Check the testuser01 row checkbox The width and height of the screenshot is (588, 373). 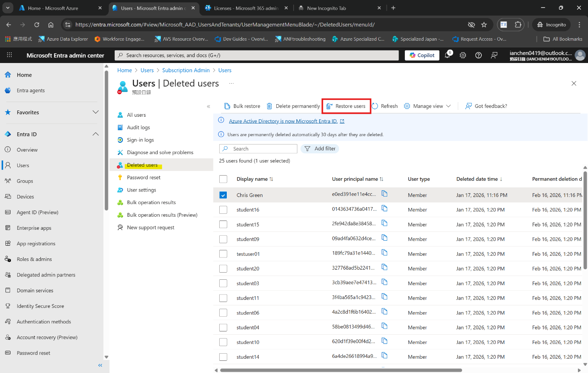(223, 254)
